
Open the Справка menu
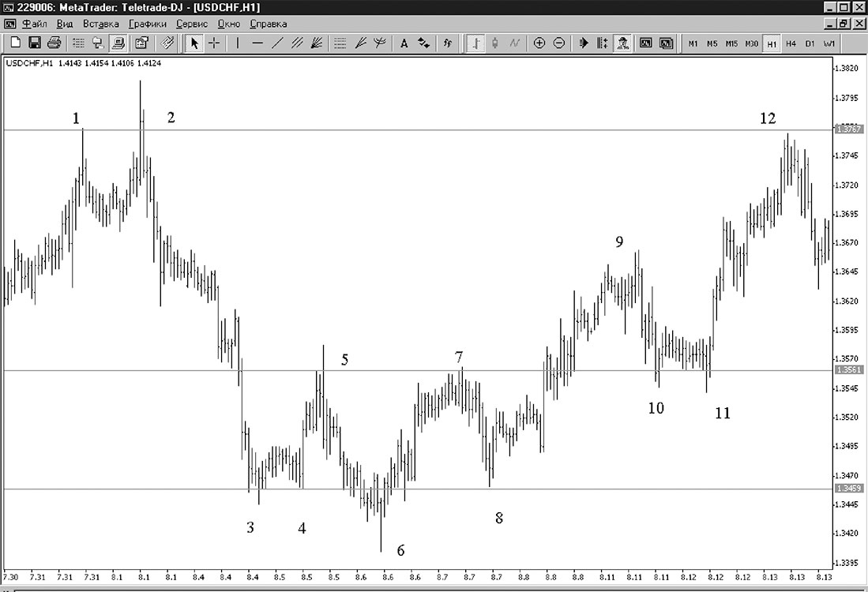click(x=269, y=24)
